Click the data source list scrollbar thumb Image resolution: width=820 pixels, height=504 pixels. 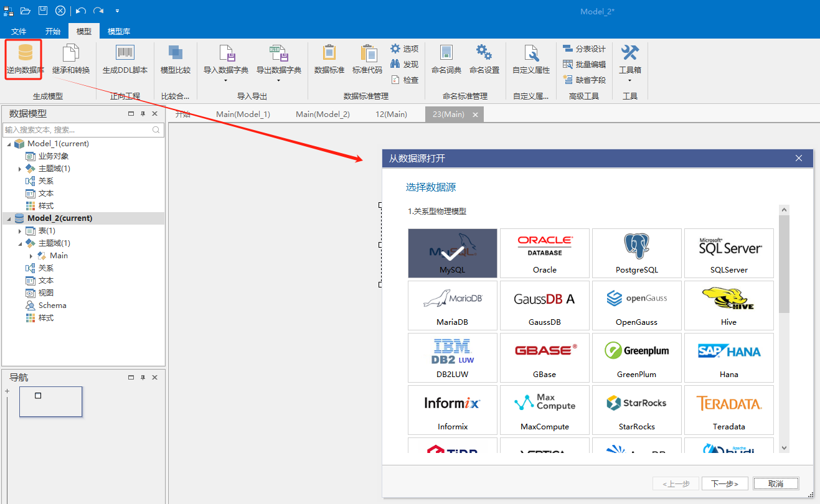coord(784,264)
